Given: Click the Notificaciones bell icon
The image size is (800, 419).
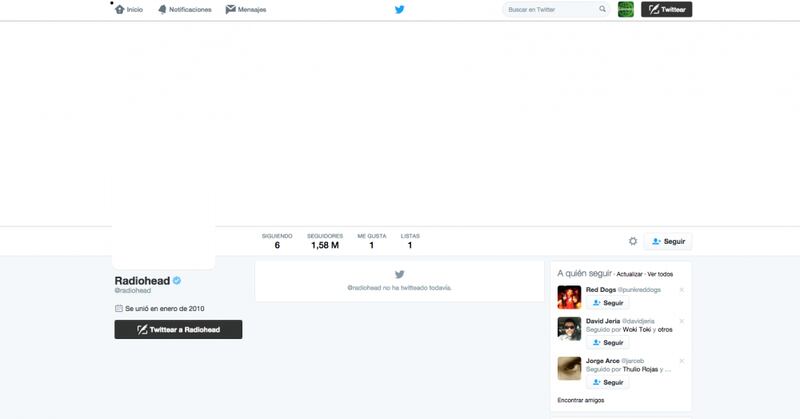Looking at the screenshot, I should coord(162,9).
